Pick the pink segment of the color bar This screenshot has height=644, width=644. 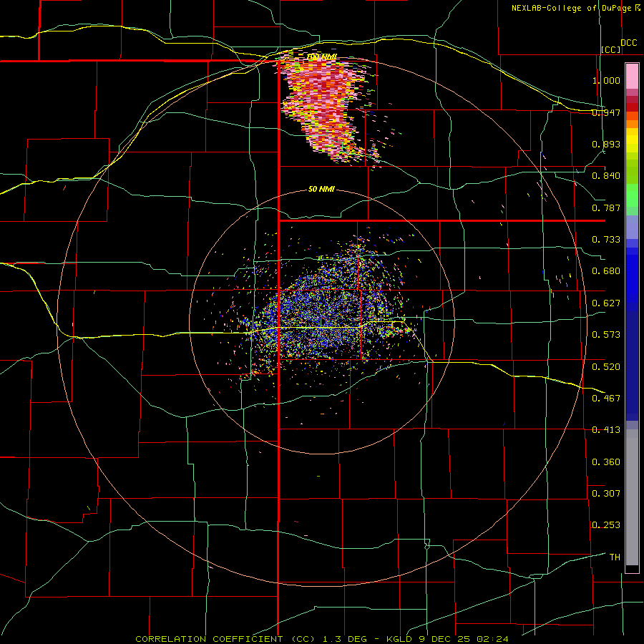(x=632, y=77)
